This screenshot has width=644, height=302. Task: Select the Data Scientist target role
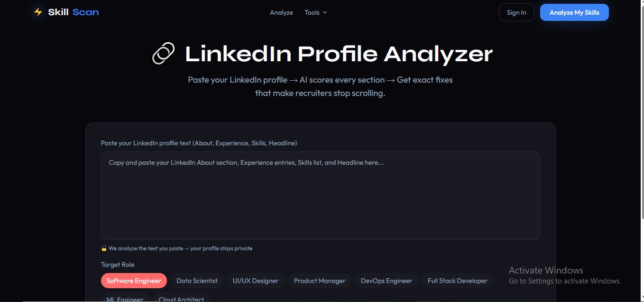tap(197, 281)
